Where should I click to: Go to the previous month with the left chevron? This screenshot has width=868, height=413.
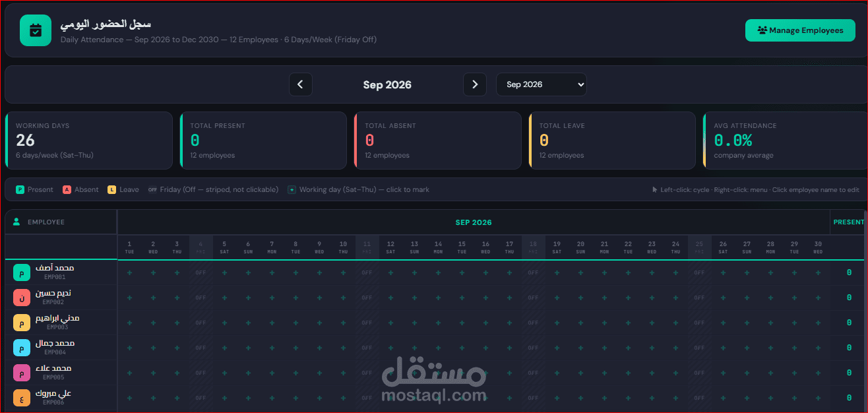pyautogui.click(x=301, y=84)
